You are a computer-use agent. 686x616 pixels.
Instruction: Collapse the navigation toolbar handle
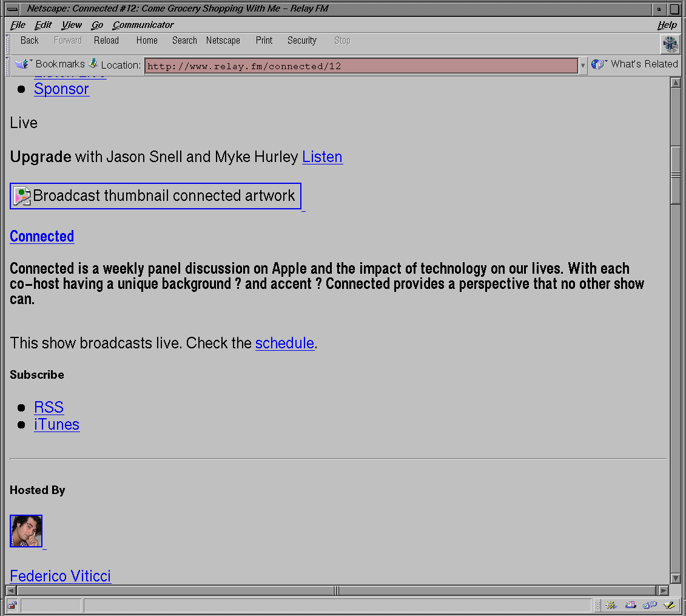(x=7, y=44)
